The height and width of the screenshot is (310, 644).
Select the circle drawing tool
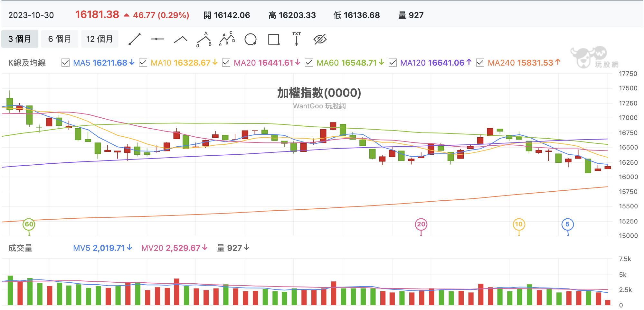251,39
